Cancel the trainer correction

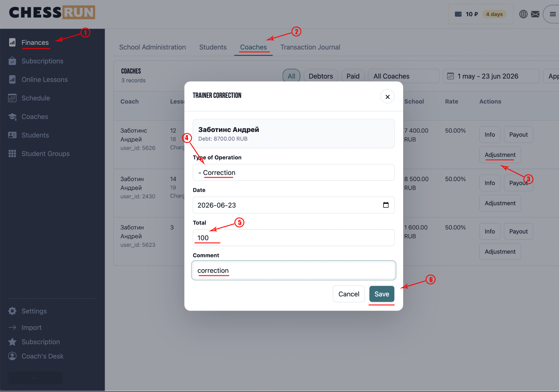349,294
